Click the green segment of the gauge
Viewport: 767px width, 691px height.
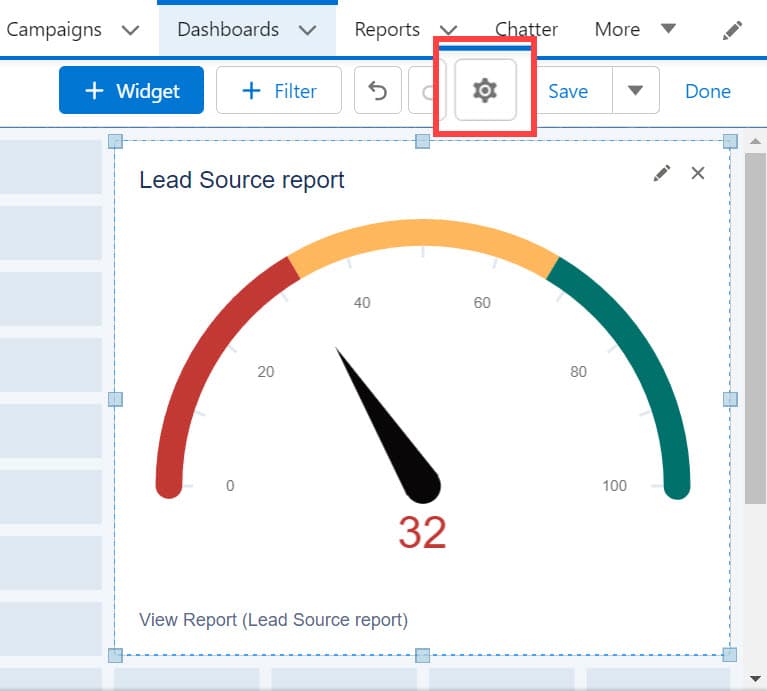tap(636, 357)
